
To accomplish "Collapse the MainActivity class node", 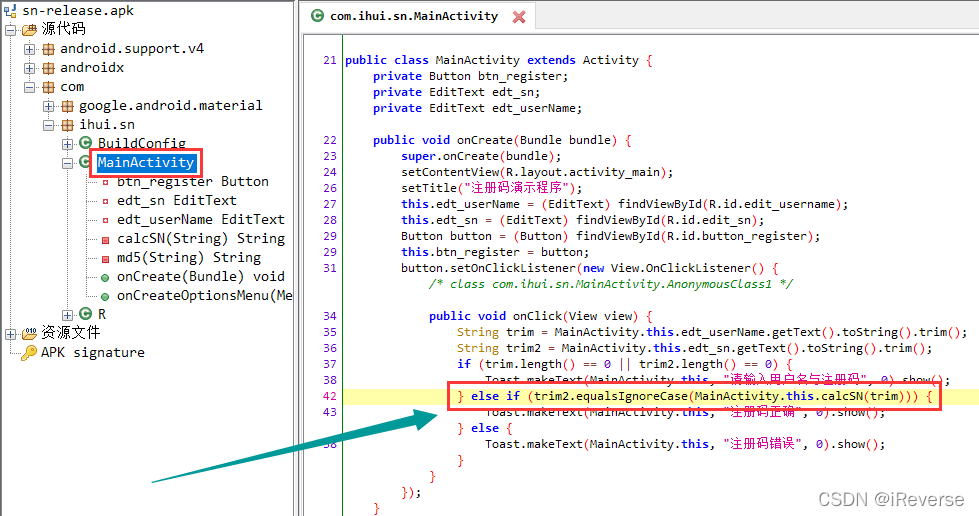I will tap(67, 164).
